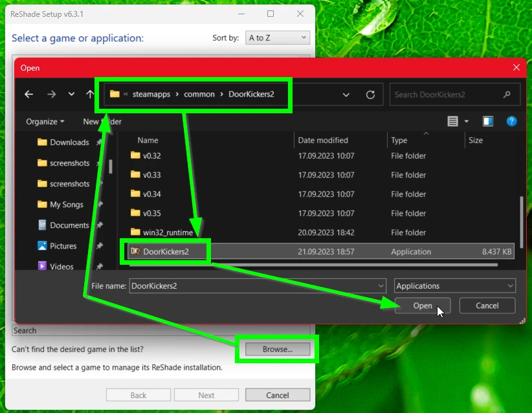Viewport: 532px width, 413px height.
Task: Open Videos in the navigation pane
Action: [61, 267]
